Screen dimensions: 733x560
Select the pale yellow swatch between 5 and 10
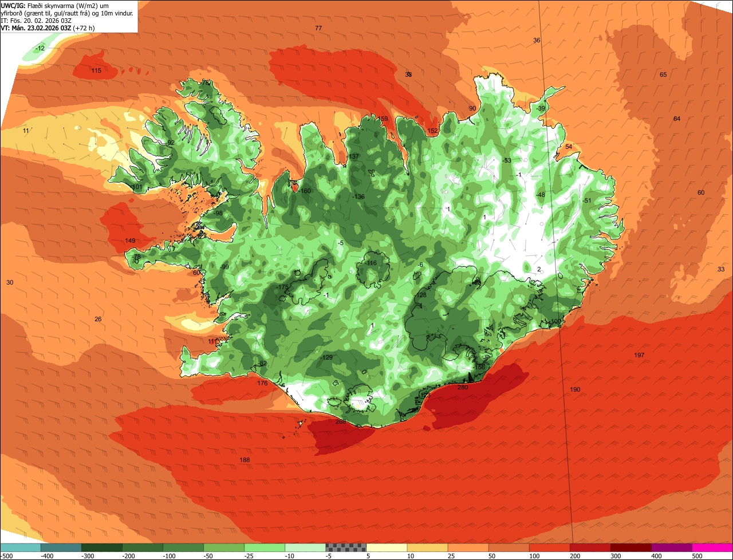[x=387, y=547]
